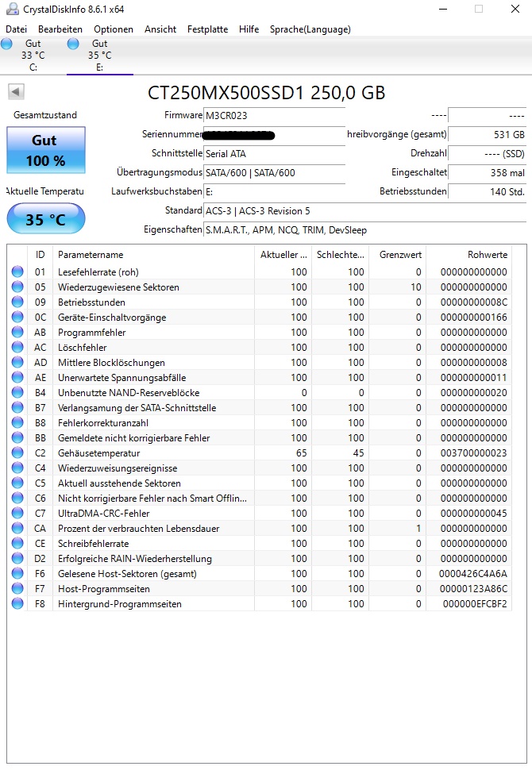Click status orb for UltraDMA-CRC-Fehler
This screenshot has width=532, height=770.
[17, 513]
